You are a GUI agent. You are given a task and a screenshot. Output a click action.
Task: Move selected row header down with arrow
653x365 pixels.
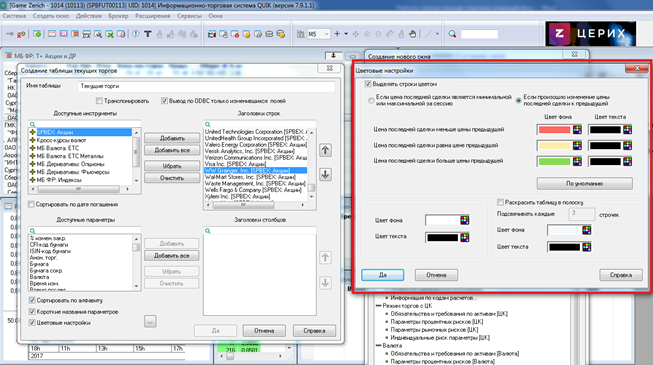point(325,175)
